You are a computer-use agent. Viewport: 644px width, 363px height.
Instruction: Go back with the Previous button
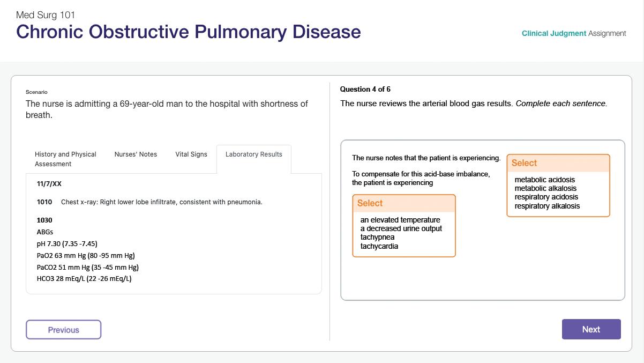pyautogui.click(x=63, y=330)
